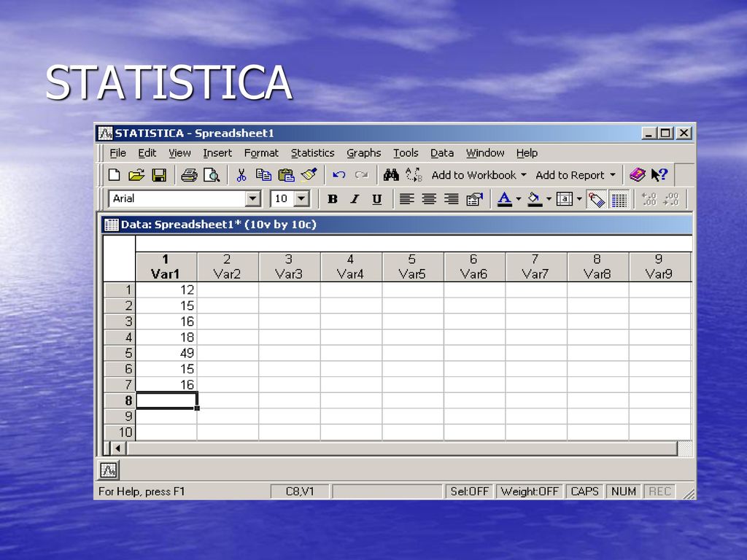The image size is (747, 560).
Task: Open the Format Cells properties icon
Action: (474, 199)
